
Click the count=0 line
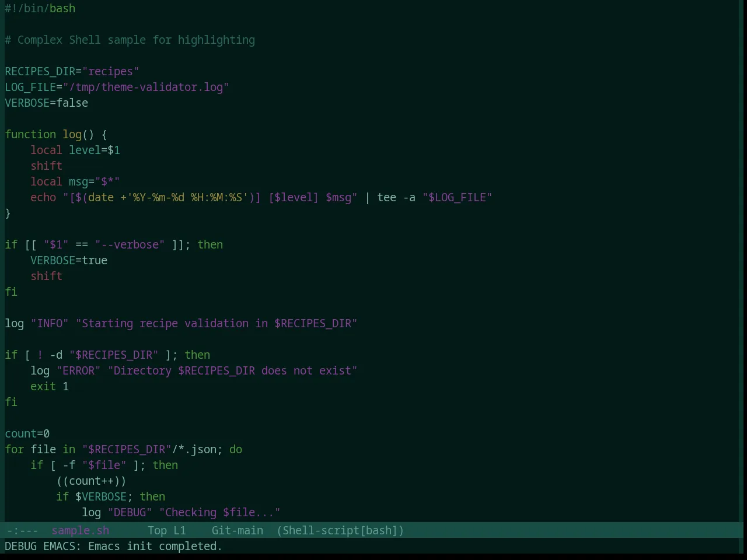pos(27,433)
